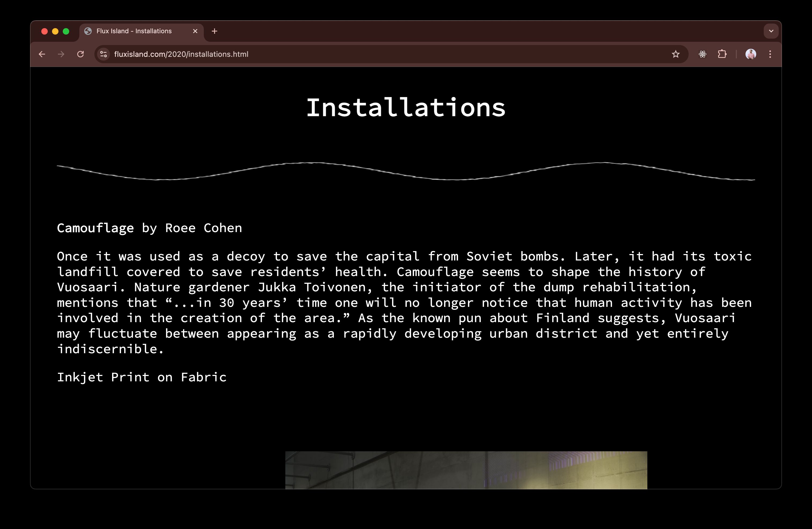Image resolution: width=812 pixels, height=529 pixels.
Task: Click the paragraph starting 'Once it was used'
Action: pyautogui.click(x=404, y=303)
